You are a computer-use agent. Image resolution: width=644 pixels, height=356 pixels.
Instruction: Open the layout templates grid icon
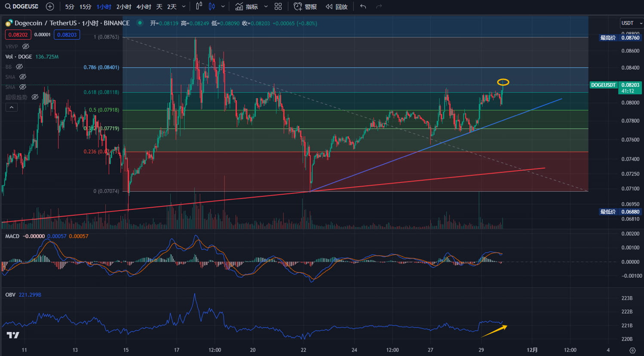click(278, 6)
